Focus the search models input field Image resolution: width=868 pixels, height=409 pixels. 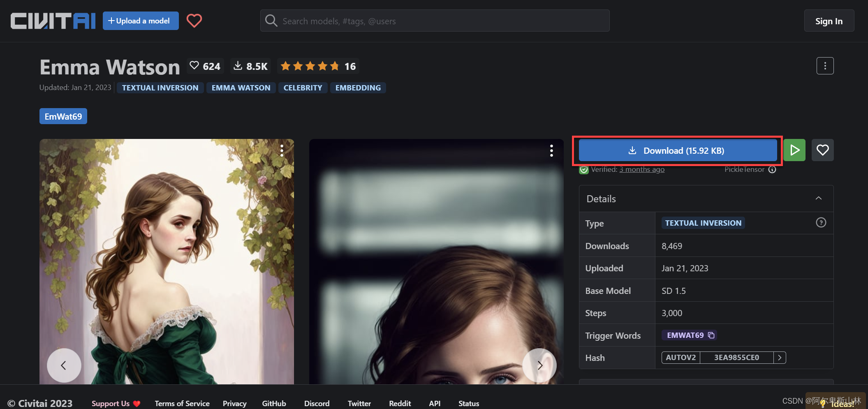click(435, 21)
